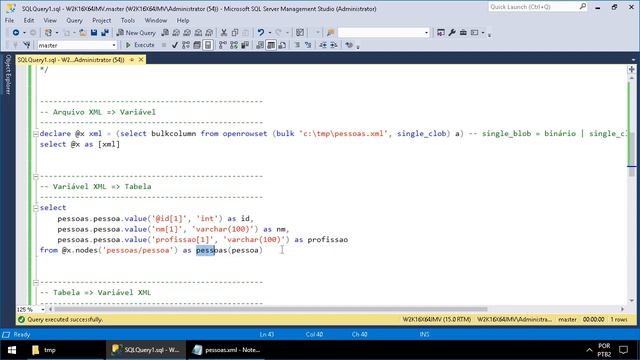
Task: Open the Properties wrench icon
Action: [x=452, y=33]
